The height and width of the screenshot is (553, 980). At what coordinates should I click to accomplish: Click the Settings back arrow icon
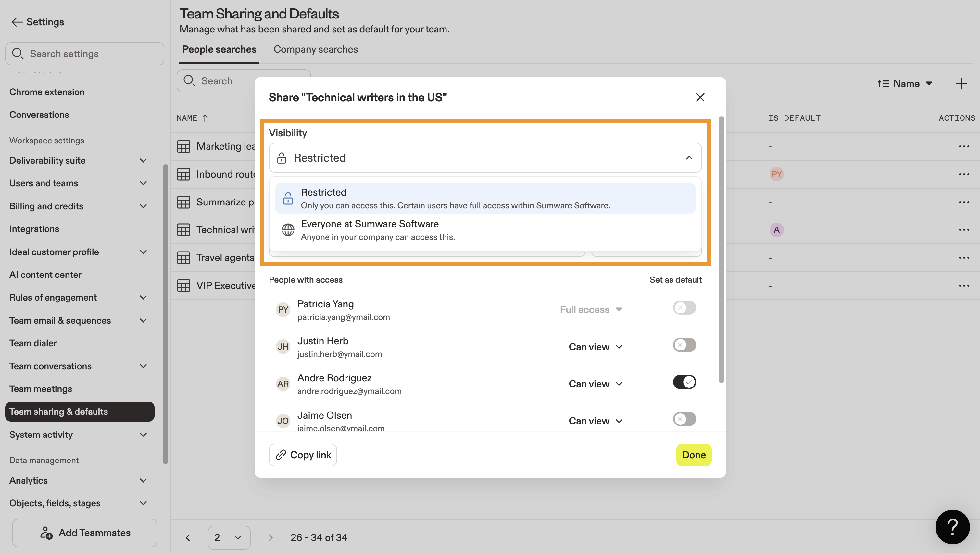[17, 22]
